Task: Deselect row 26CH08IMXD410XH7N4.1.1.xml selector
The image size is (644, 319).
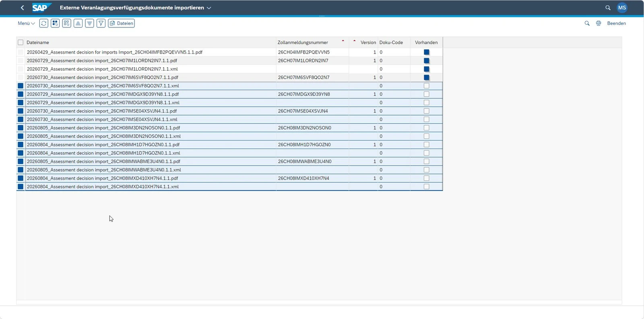Action: click(21, 186)
